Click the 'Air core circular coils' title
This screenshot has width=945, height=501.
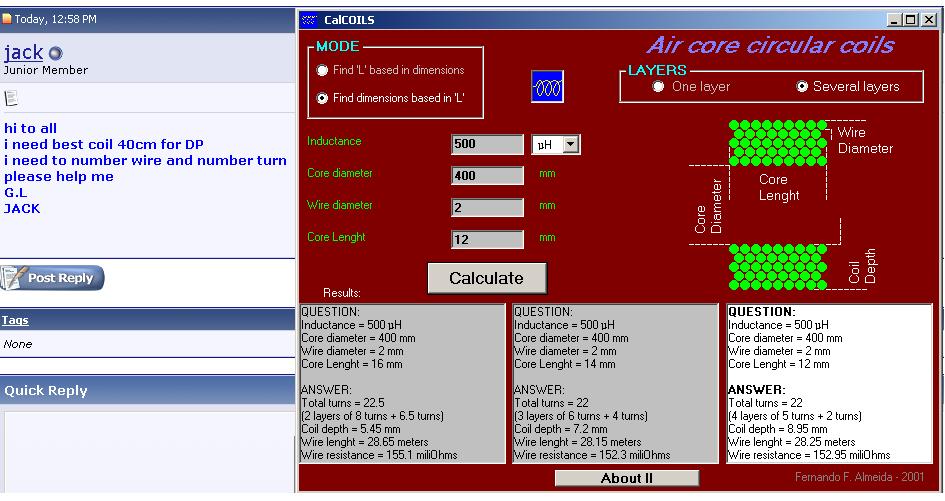point(771,45)
